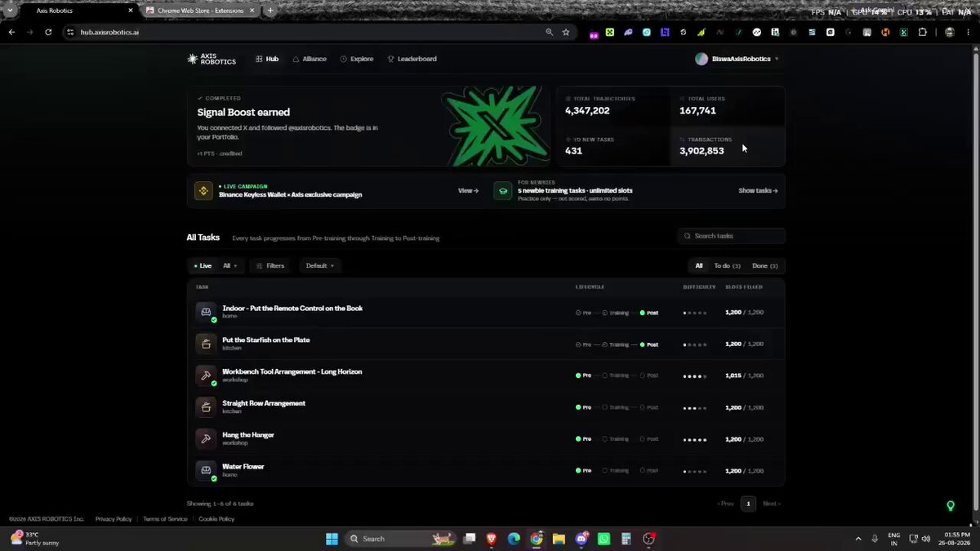View the Binance Keyless Wallet campaign
980x551 pixels.
(x=468, y=190)
